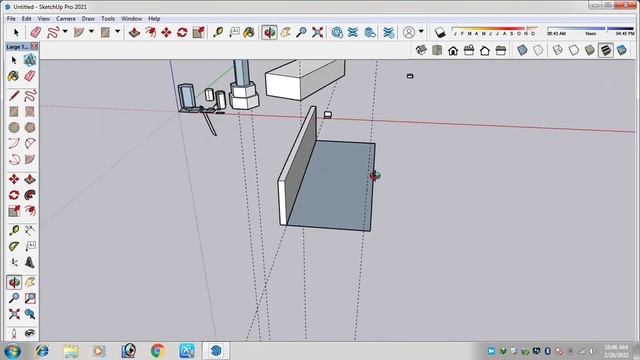Image resolution: width=640 pixels, height=360 pixels.
Task: Open the Help menu
Action: tap(154, 19)
